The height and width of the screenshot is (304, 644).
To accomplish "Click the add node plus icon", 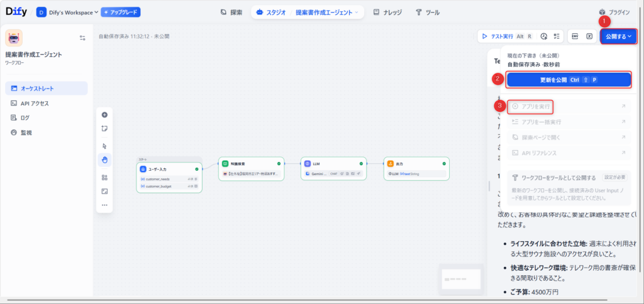I will pos(104,115).
